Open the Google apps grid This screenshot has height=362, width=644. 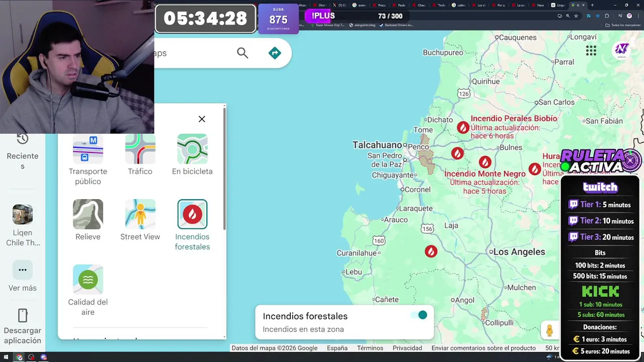591,50
